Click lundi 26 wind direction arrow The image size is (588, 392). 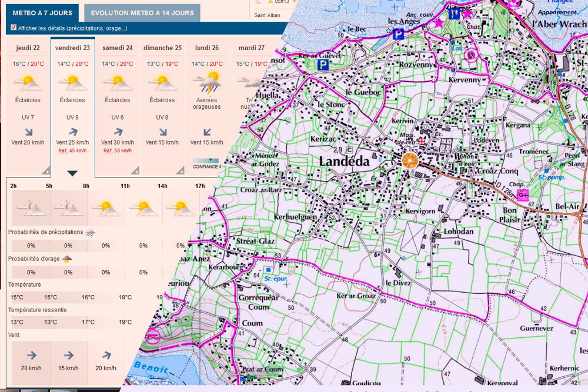pyautogui.click(x=207, y=132)
